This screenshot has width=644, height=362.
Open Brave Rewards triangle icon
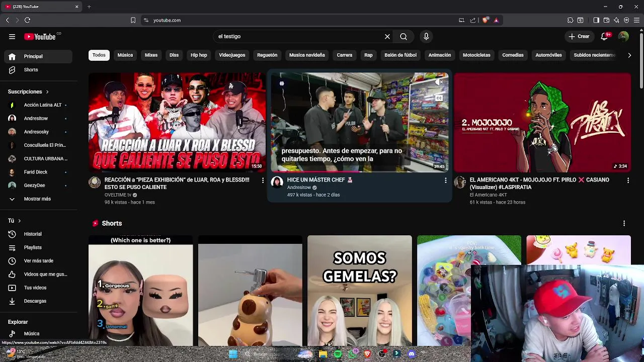pos(496,20)
